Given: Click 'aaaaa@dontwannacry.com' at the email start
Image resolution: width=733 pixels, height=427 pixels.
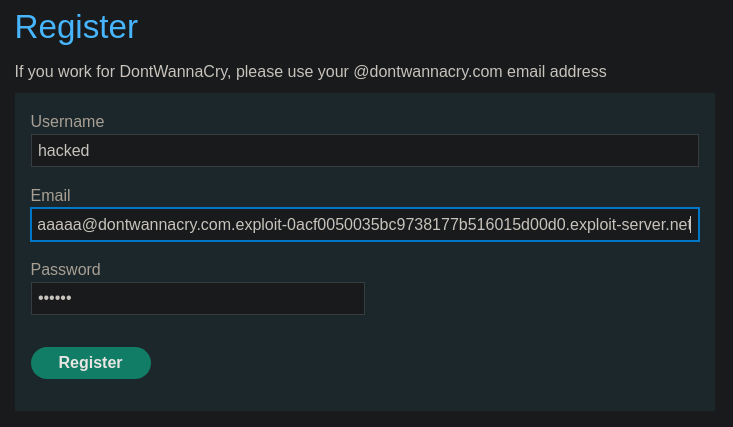Looking at the screenshot, I should coord(133,225).
